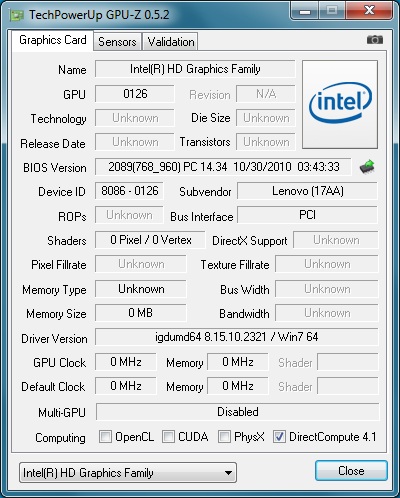Click the Revision field showing N/A

pyautogui.click(x=266, y=94)
